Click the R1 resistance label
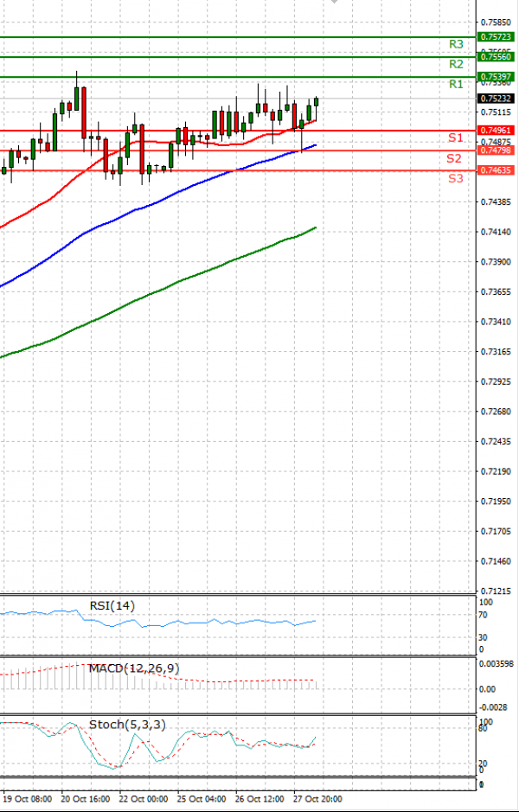The height and width of the screenshot is (812, 519). coord(456,84)
